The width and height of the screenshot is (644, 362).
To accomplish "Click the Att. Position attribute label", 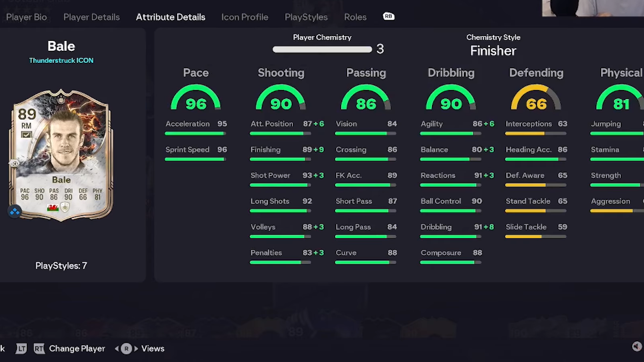I will pos(272,124).
